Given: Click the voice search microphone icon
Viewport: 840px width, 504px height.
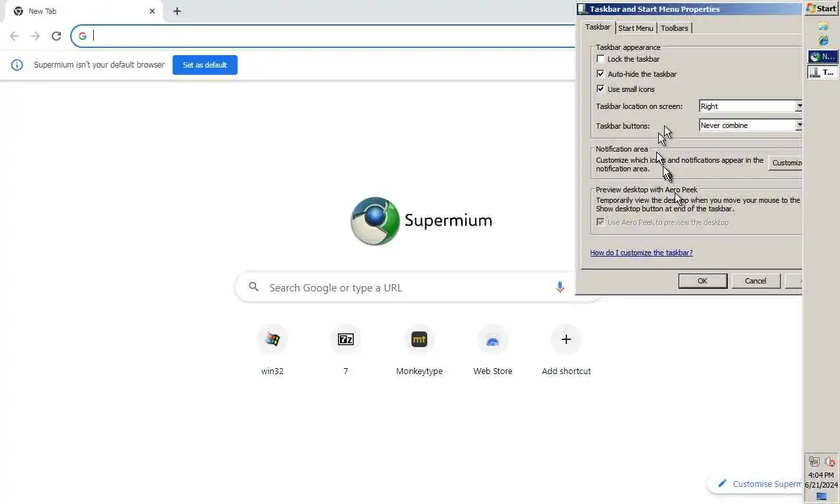Looking at the screenshot, I should pyautogui.click(x=560, y=287).
